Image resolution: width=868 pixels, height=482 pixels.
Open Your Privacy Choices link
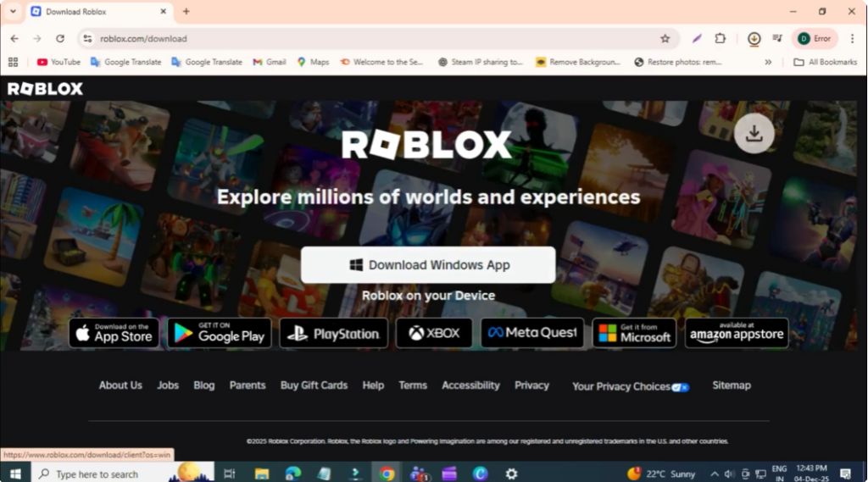point(631,386)
